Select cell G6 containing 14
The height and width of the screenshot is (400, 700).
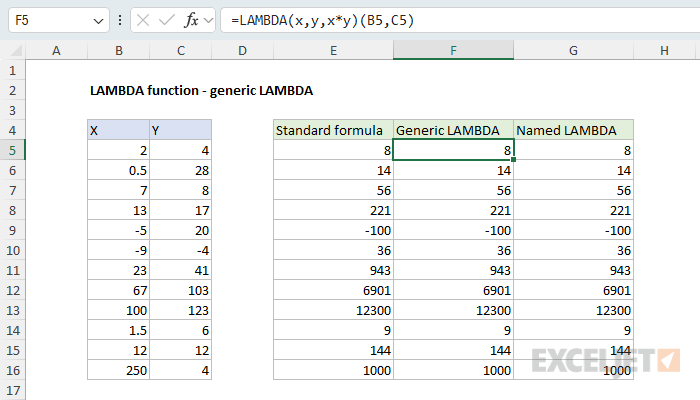click(x=574, y=171)
